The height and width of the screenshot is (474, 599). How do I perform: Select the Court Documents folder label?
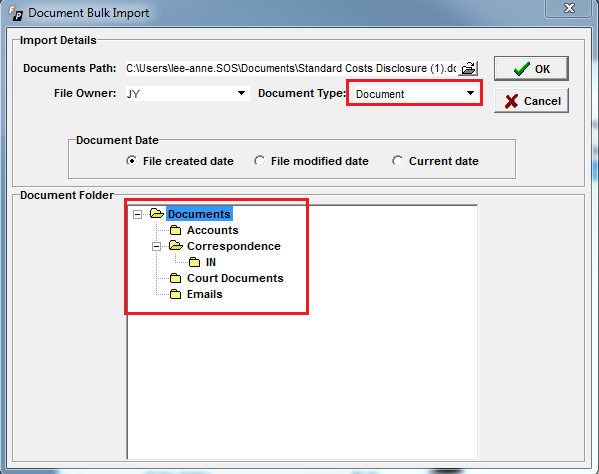[235, 278]
